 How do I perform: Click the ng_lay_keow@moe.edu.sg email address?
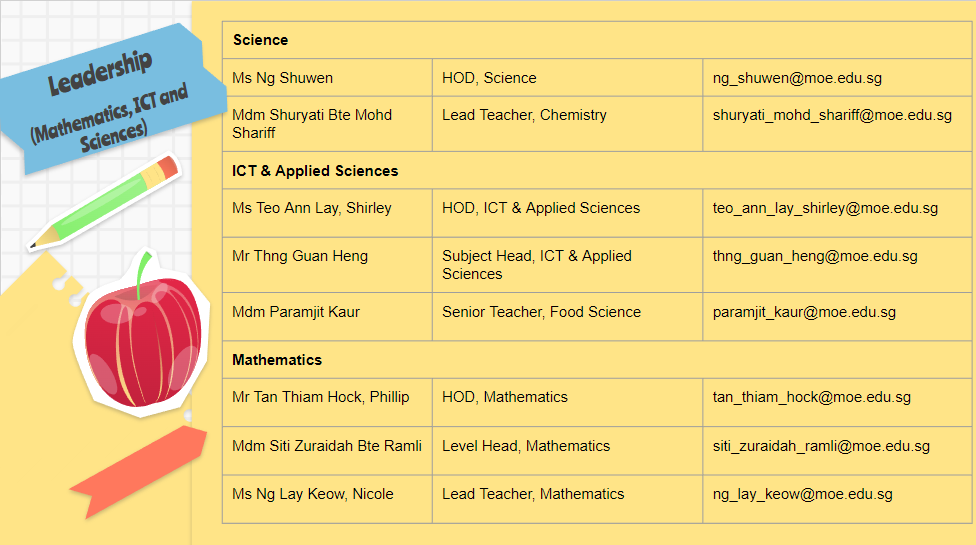point(802,494)
